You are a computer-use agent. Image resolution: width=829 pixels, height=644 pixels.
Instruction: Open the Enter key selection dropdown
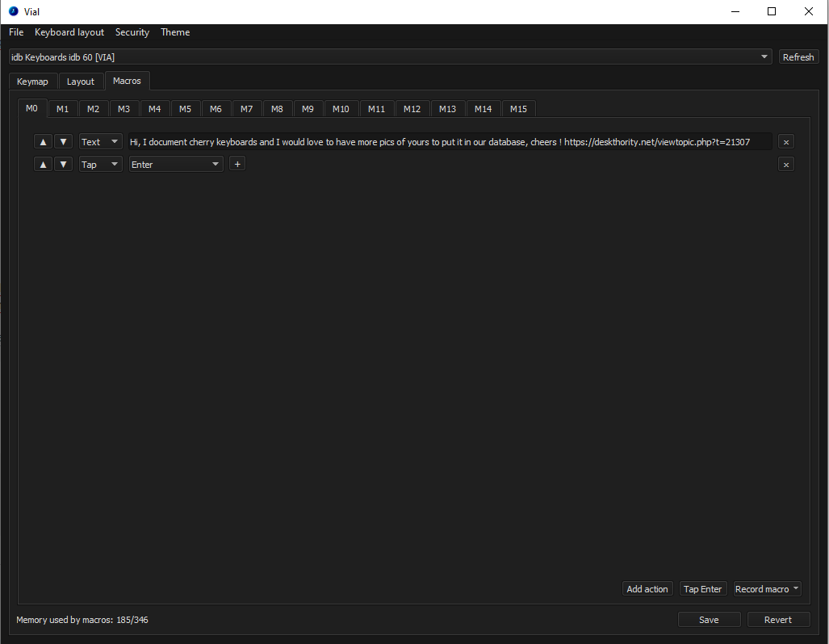[x=175, y=164]
